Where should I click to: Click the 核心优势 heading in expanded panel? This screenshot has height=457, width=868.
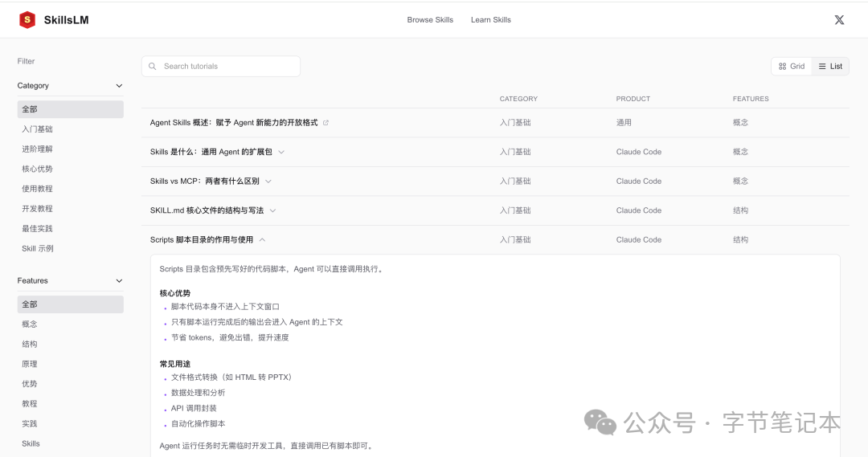[x=175, y=293]
